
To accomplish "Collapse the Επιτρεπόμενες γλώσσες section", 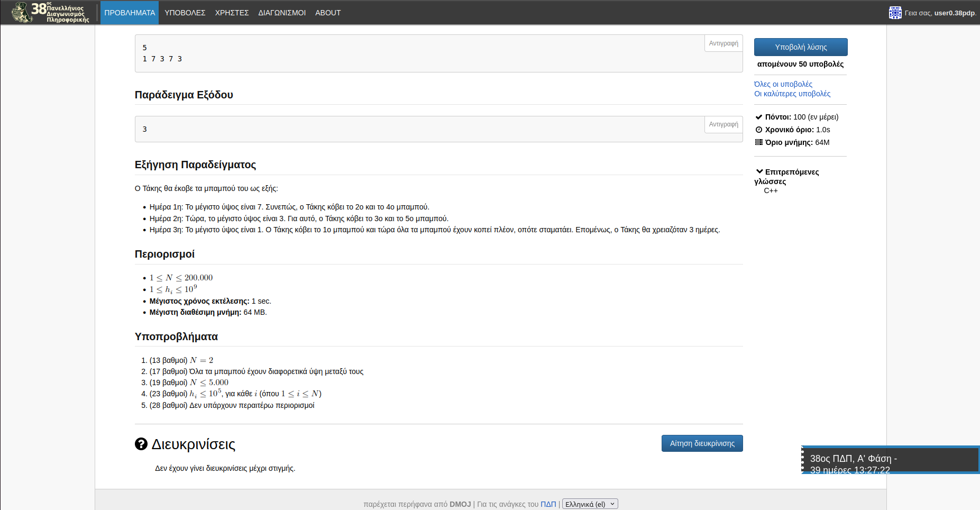I will point(759,171).
